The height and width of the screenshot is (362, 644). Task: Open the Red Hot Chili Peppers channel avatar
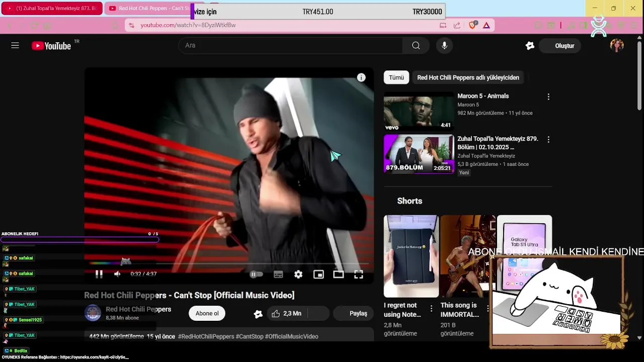(93, 313)
